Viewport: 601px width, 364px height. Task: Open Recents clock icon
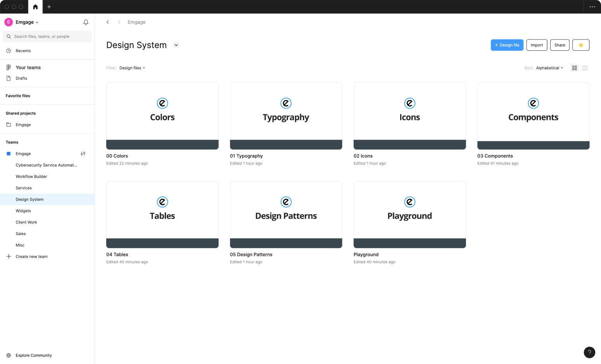click(x=9, y=51)
